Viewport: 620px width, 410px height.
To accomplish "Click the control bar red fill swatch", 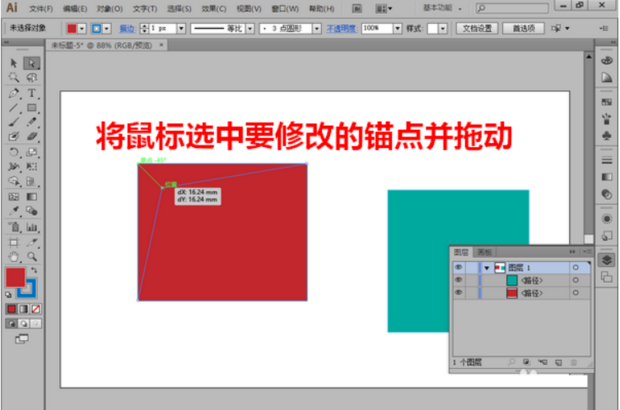I will click(x=72, y=28).
